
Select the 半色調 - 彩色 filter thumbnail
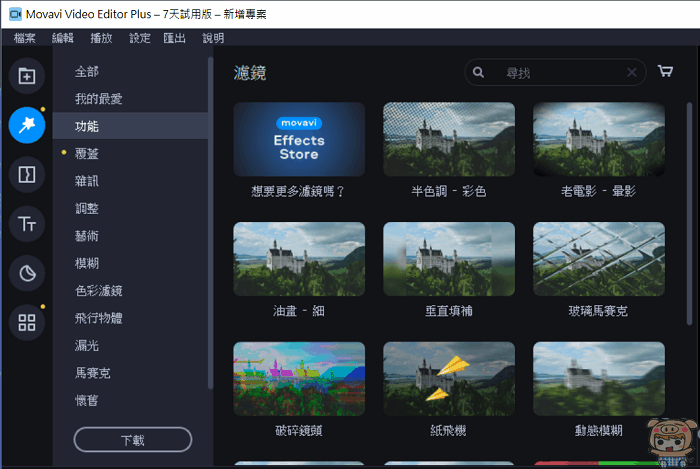click(449, 139)
